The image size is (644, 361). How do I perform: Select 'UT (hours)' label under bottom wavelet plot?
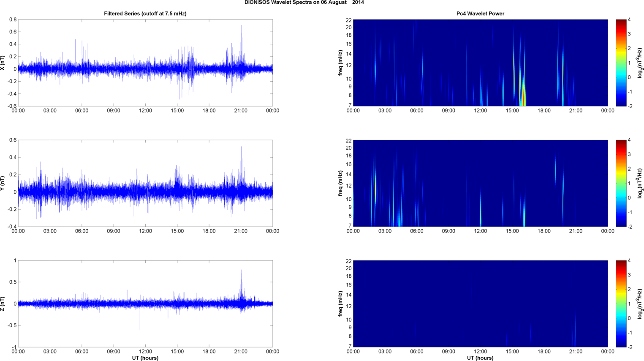click(x=480, y=358)
